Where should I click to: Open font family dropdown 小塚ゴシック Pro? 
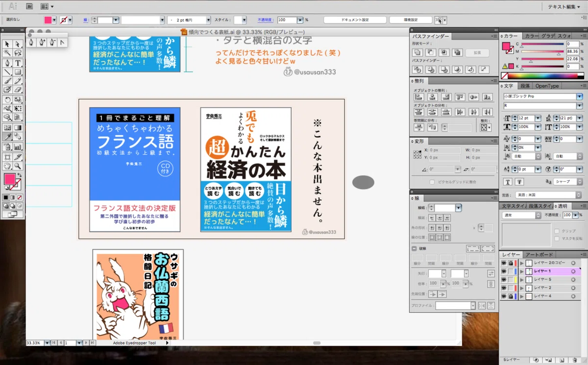click(580, 97)
